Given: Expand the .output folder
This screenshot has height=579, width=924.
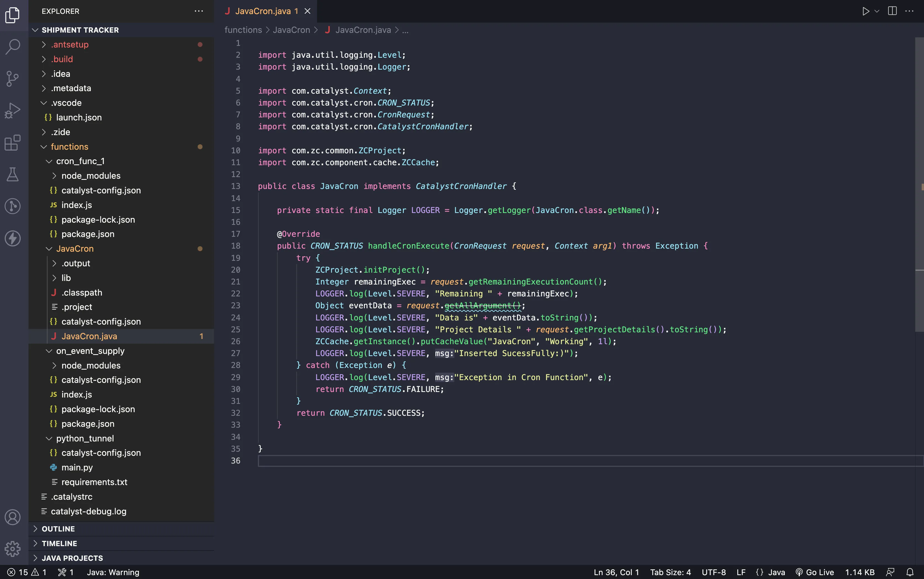Looking at the screenshot, I should (x=121, y=263).
